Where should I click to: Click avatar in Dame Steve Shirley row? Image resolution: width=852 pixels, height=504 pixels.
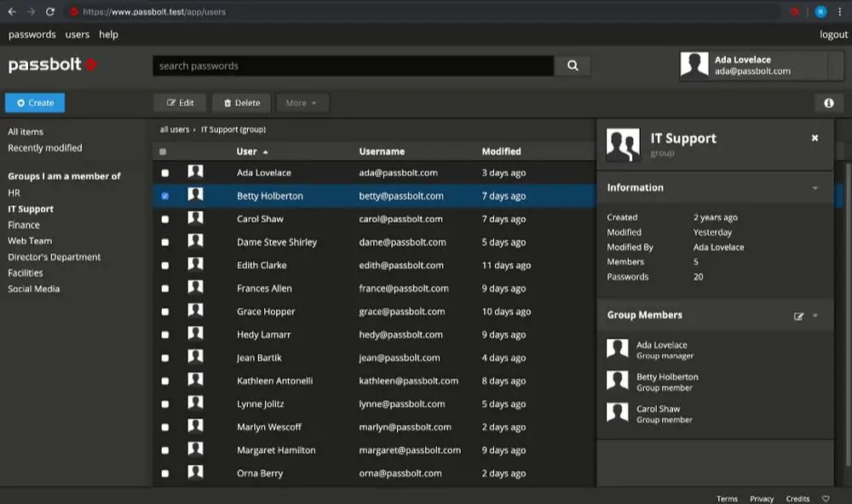pos(196,241)
